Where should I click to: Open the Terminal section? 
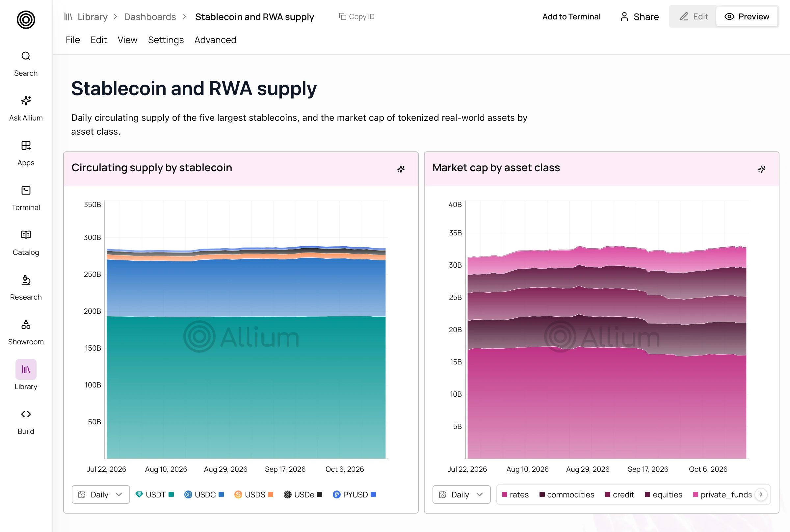click(x=26, y=198)
